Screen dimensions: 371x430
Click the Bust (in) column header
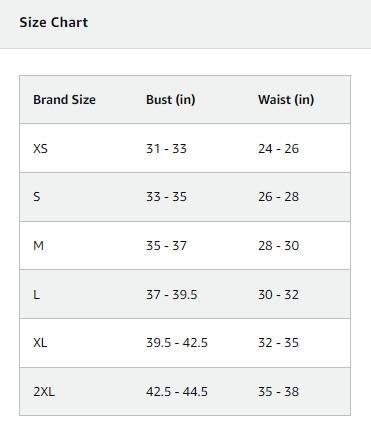171,100
